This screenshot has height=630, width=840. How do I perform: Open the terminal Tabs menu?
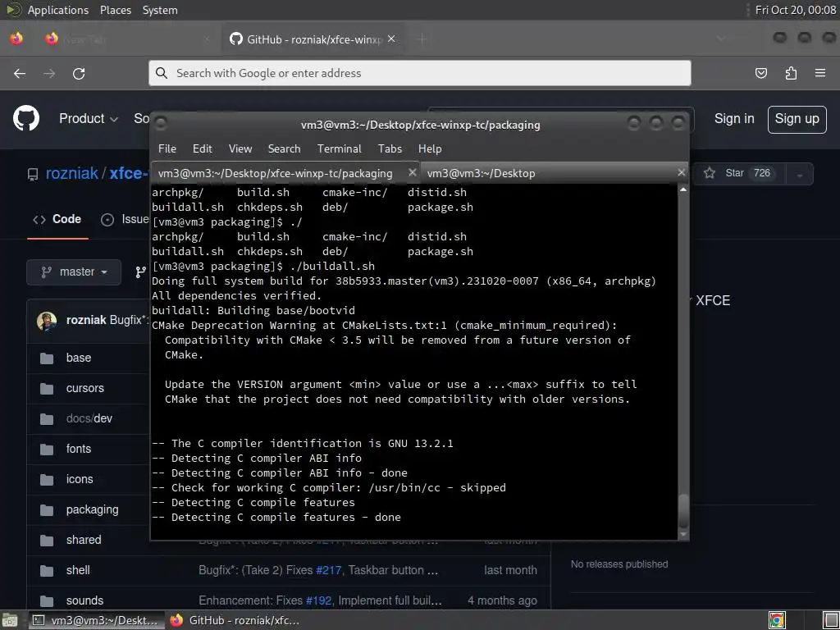pos(390,149)
